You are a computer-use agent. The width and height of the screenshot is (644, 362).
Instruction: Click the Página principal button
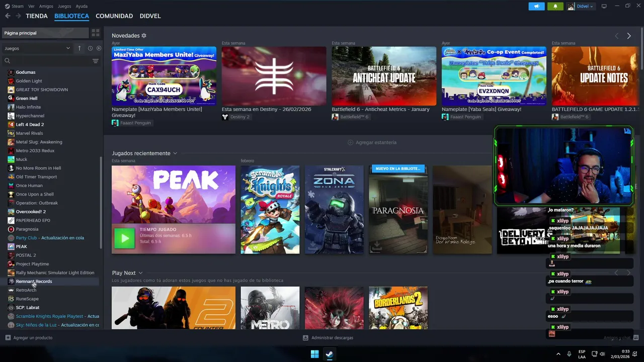click(45, 33)
